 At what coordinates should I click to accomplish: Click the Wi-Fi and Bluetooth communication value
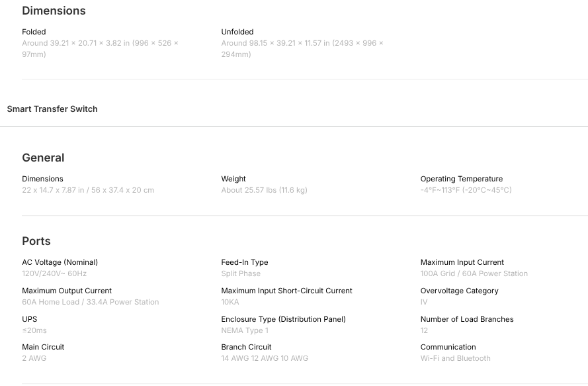click(x=456, y=358)
